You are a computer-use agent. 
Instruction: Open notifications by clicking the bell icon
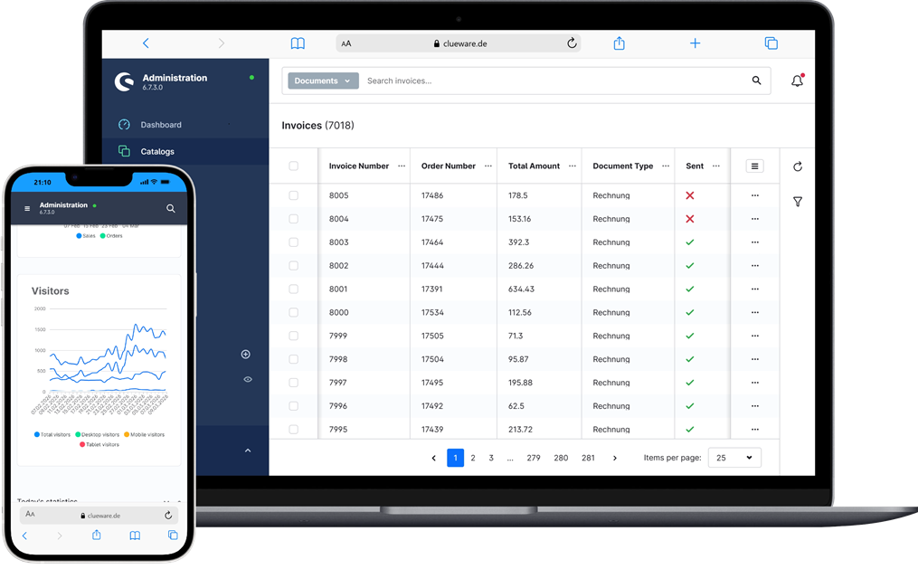tap(797, 81)
